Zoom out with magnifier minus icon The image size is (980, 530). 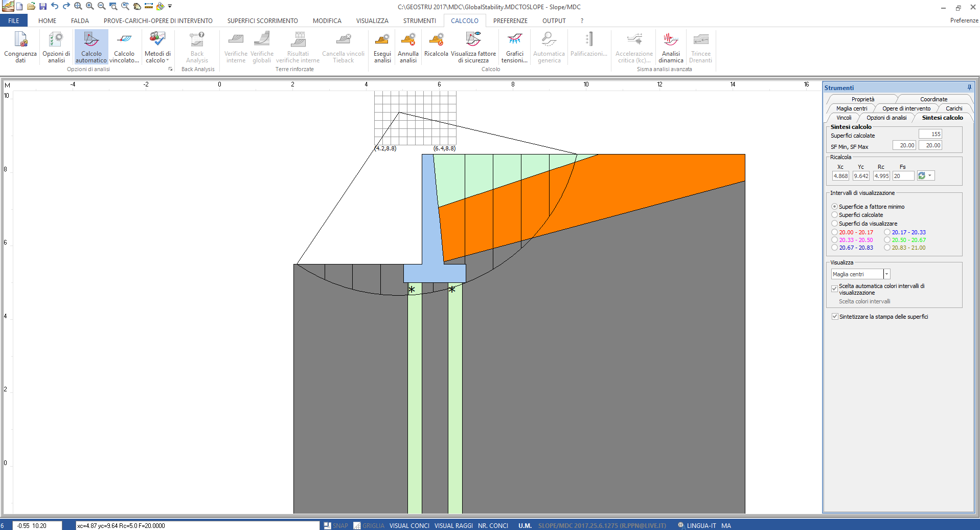point(101,6)
